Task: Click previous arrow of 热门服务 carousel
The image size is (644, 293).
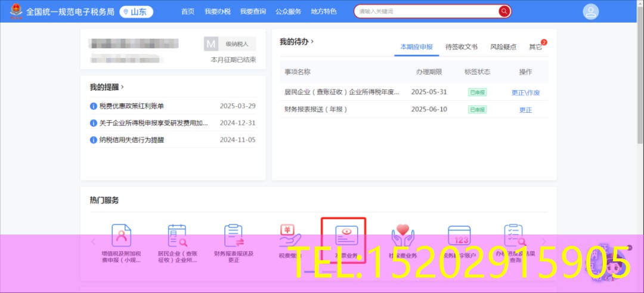Action: [93, 242]
